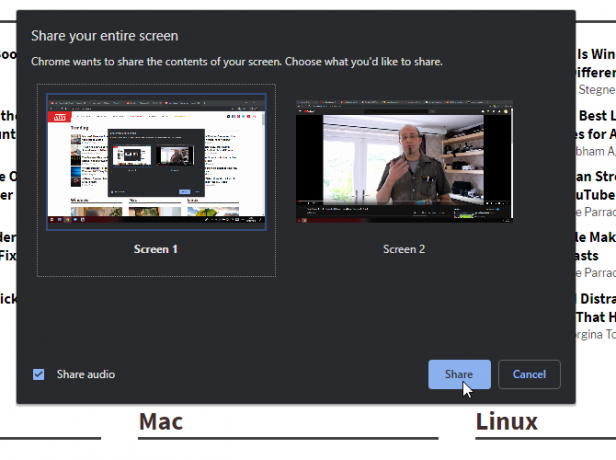This screenshot has width=616, height=460.
Task: Choose the "Screen 1" label text
Action: (x=156, y=249)
